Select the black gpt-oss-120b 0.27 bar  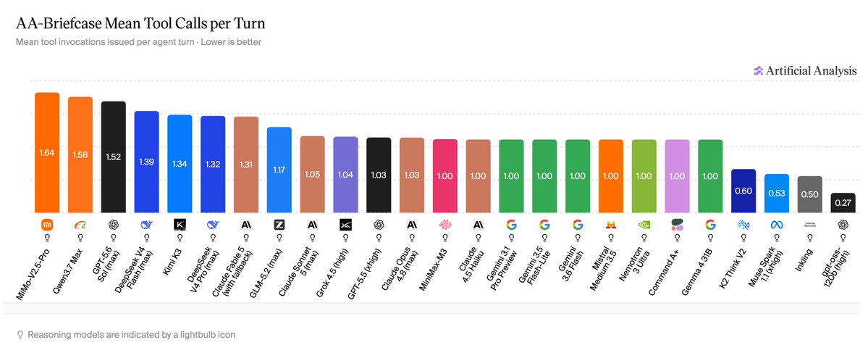click(x=843, y=203)
